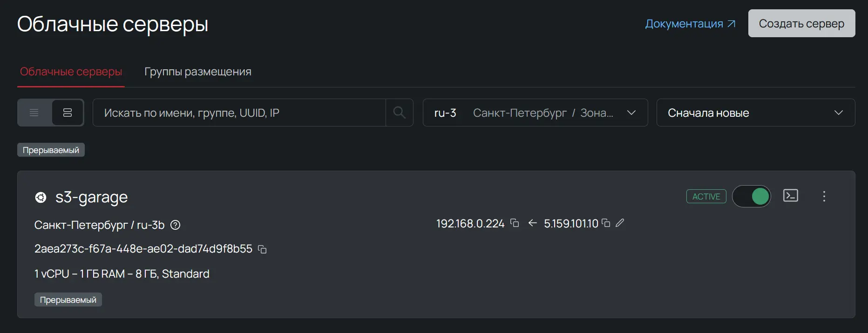This screenshot has height=333, width=868.
Task: Select the 'Облачные серверы' tab
Action: point(71,72)
